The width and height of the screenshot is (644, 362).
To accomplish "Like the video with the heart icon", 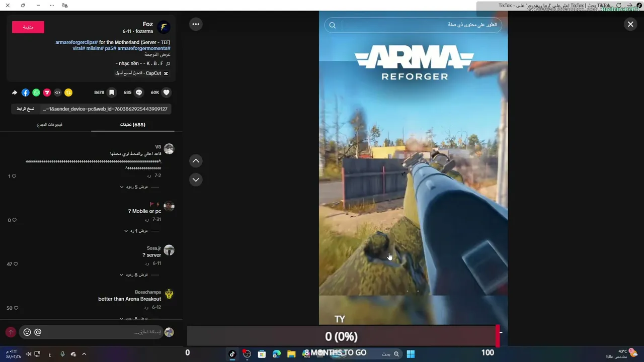I will [167, 93].
